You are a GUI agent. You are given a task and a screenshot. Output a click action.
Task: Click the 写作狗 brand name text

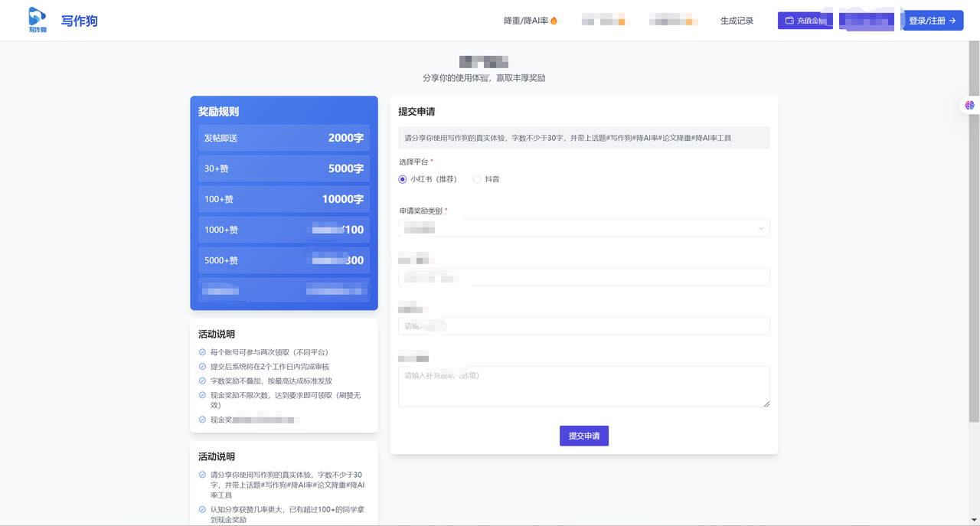click(80, 21)
